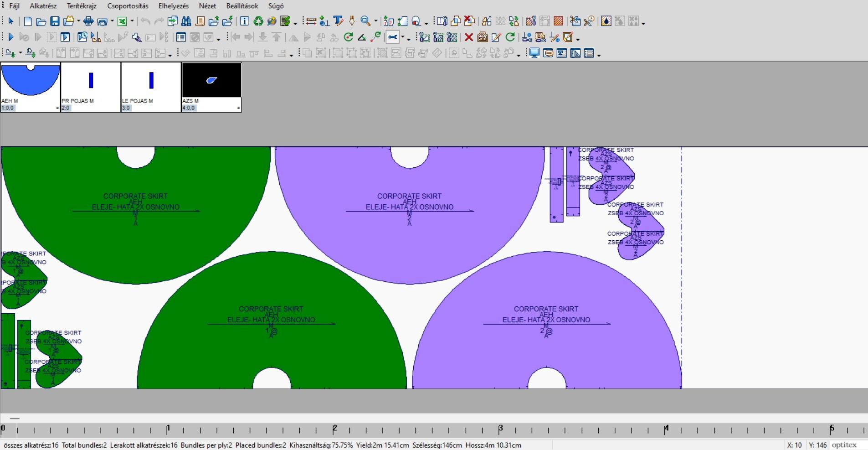Viewport: 868px width, 450px height.
Task: Click the blue info icon
Action: [x=244, y=21]
